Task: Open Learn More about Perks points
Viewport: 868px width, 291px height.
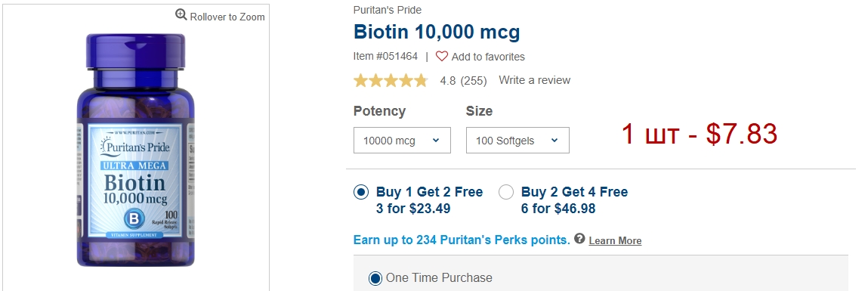Action: [x=615, y=240]
